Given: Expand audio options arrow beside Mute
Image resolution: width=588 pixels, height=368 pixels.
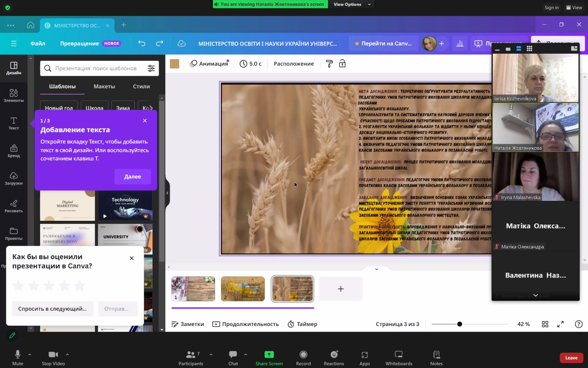Looking at the screenshot, I should tap(30, 354).
